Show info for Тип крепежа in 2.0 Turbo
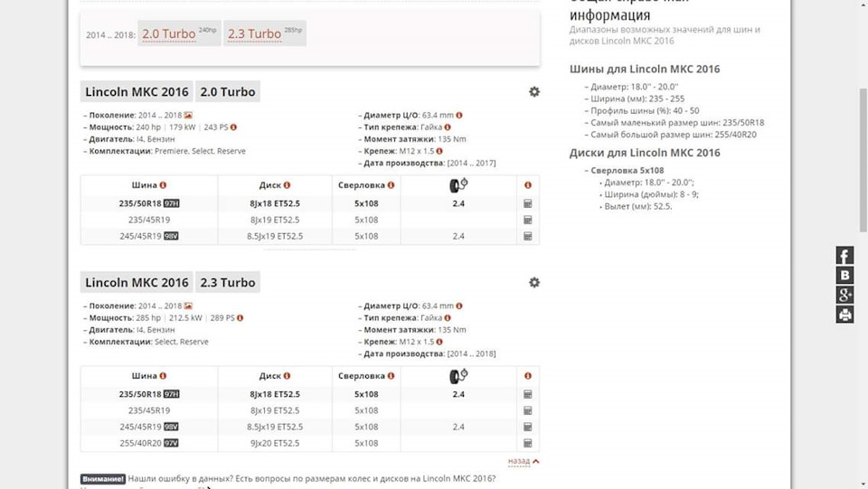The image size is (868, 489). [x=448, y=127]
